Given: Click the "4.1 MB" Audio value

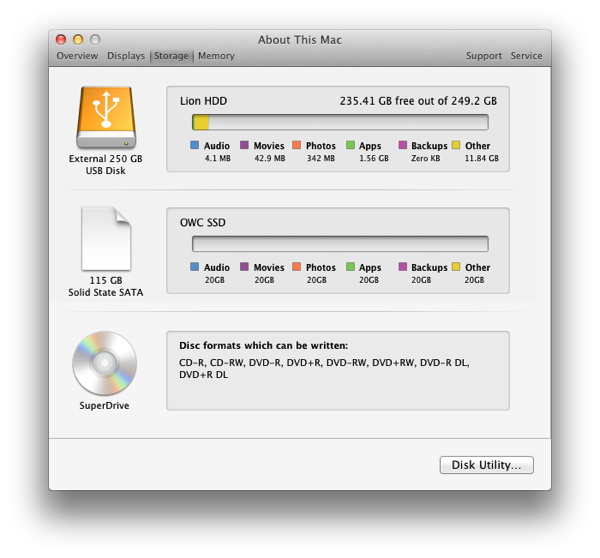Looking at the screenshot, I should pos(217,158).
